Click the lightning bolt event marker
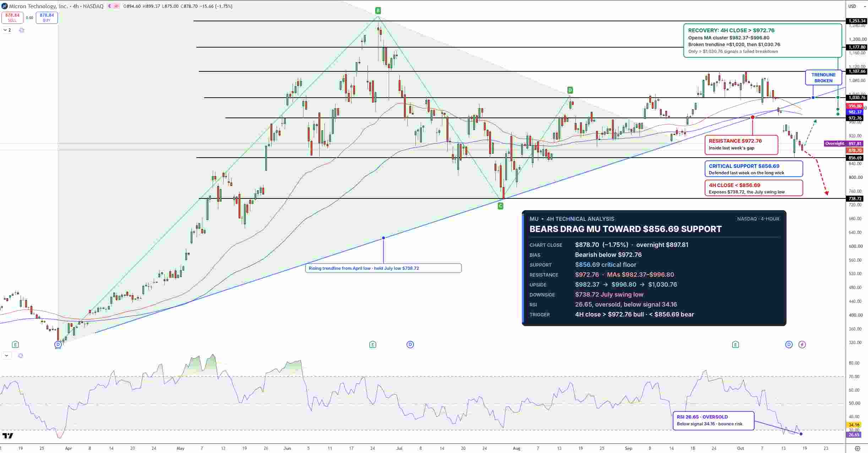868x453 pixels. coord(802,344)
